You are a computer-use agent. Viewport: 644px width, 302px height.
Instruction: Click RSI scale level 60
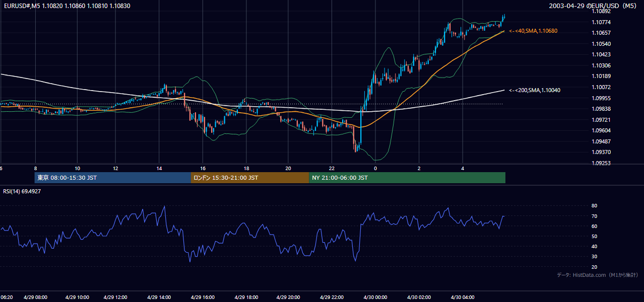tap(594, 226)
